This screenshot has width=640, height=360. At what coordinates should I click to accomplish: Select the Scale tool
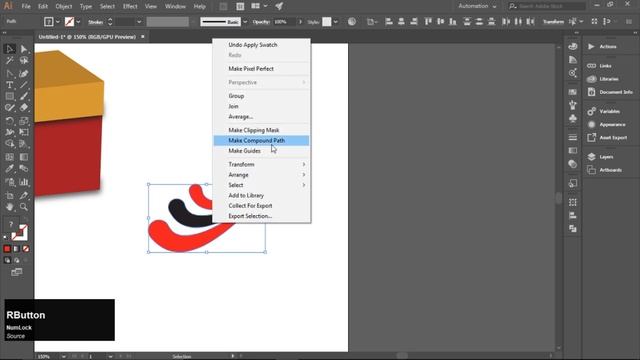click(x=24, y=121)
